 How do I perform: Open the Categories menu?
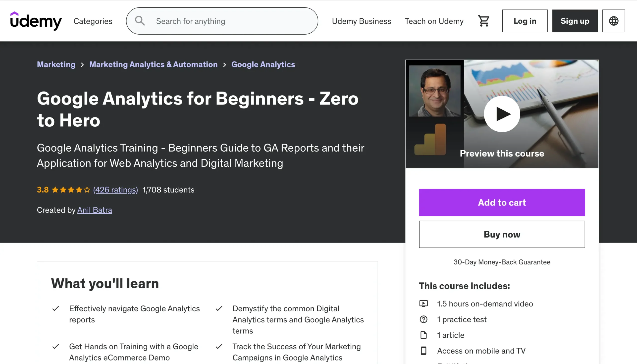tap(93, 21)
